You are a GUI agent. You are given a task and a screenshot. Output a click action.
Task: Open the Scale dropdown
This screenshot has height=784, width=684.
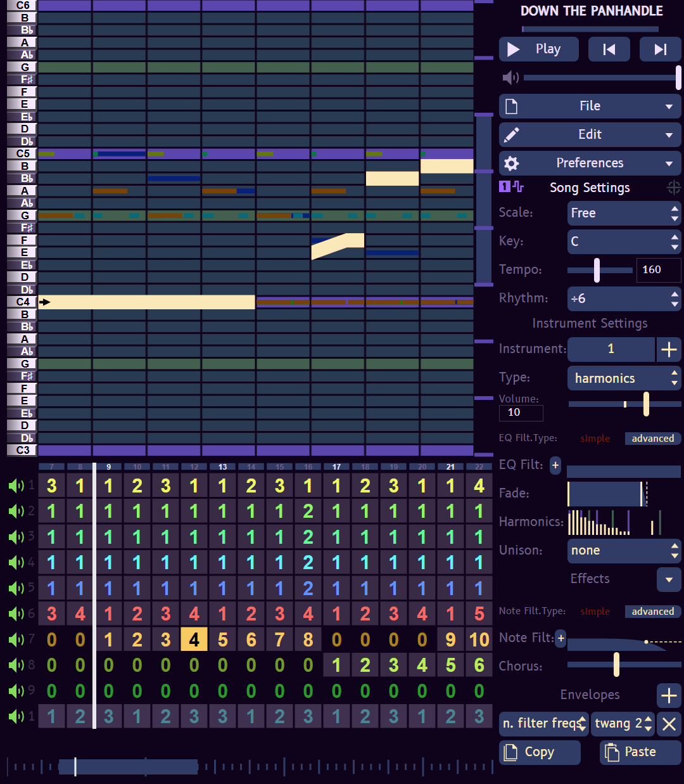coord(624,213)
